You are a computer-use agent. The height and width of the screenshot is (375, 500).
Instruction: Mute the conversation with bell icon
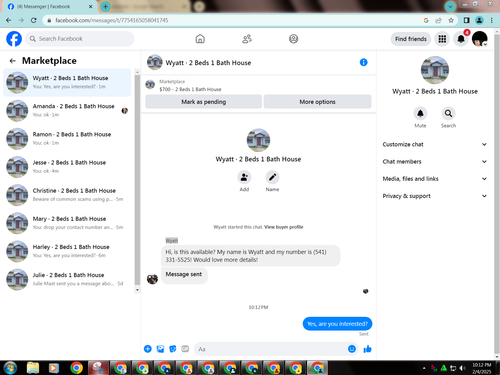pos(420,113)
